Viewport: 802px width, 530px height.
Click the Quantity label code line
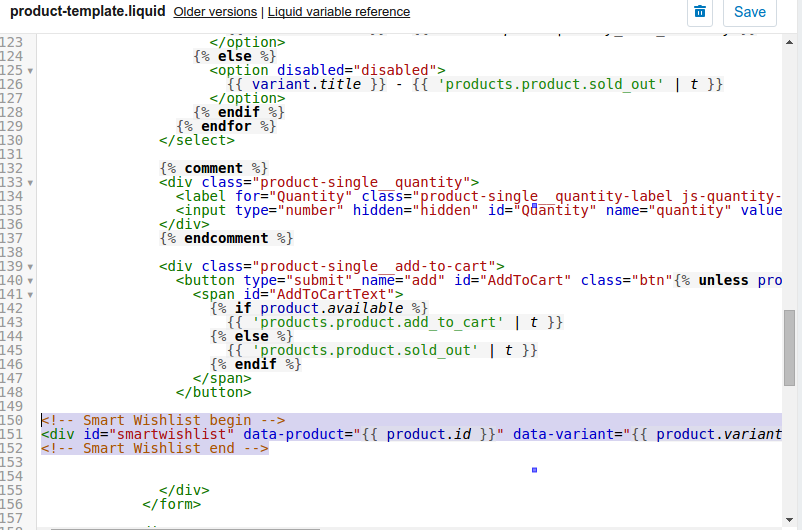(479, 196)
